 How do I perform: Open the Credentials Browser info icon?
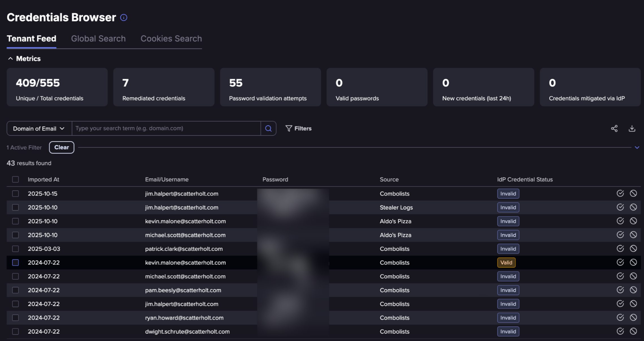tap(123, 18)
